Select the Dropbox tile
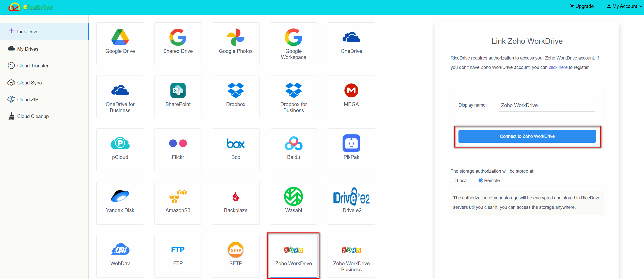 click(x=236, y=97)
